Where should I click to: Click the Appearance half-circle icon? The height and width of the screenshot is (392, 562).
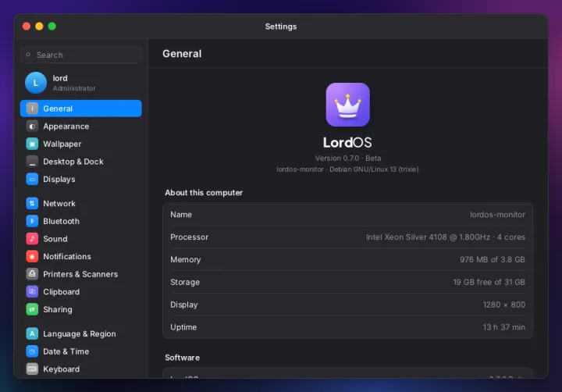click(x=32, y=127)
